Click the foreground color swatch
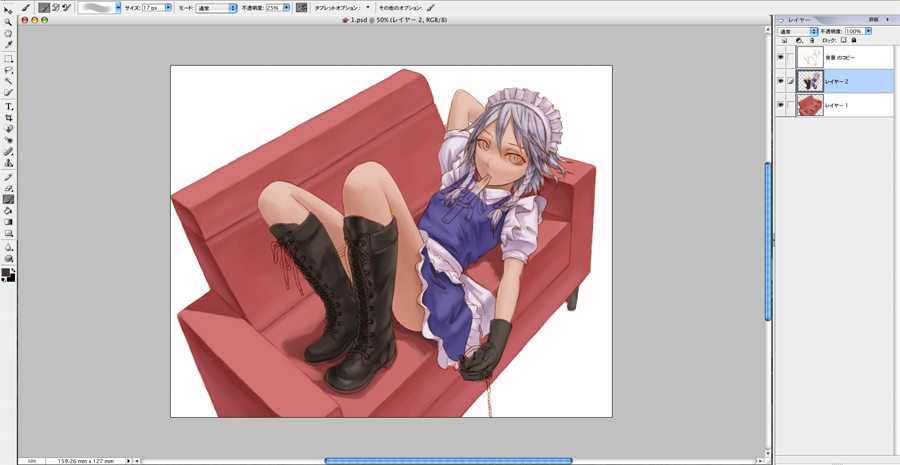Screen dimensions: 900x465 coord(6,272)
